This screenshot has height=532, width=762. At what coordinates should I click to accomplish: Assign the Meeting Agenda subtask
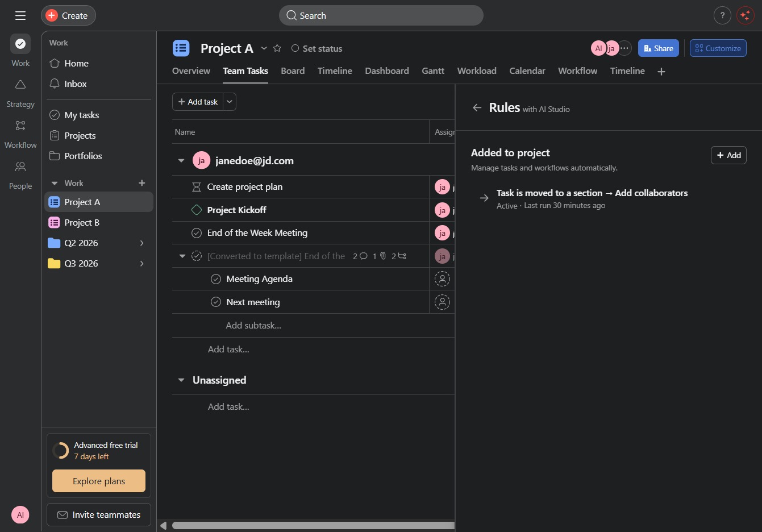(x=442, y=279)
